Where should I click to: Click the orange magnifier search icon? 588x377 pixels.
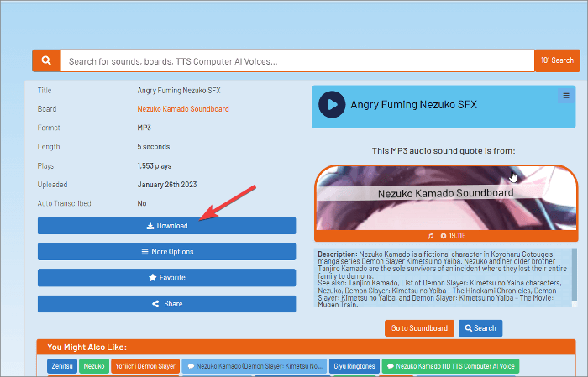(46, 60)
